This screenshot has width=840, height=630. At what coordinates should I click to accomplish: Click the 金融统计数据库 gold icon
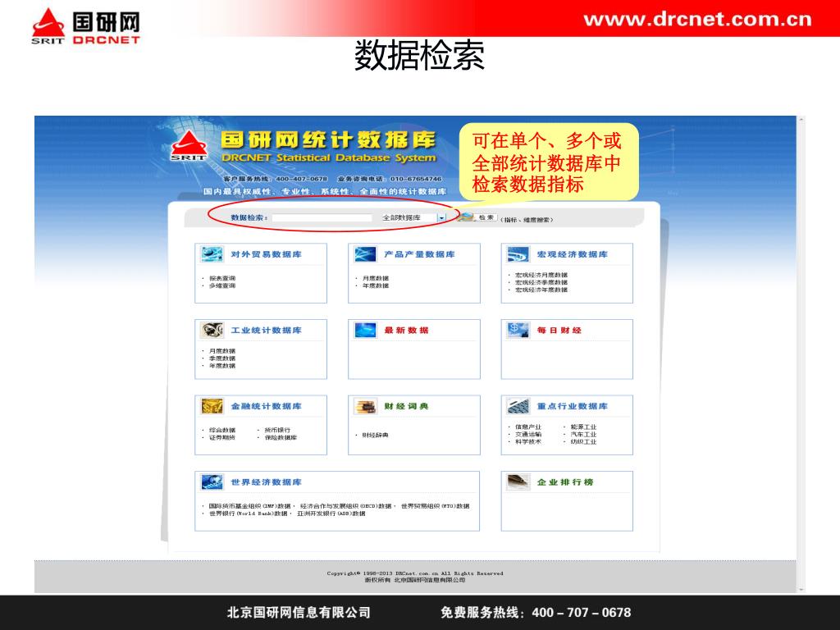[x=212, y=406]
